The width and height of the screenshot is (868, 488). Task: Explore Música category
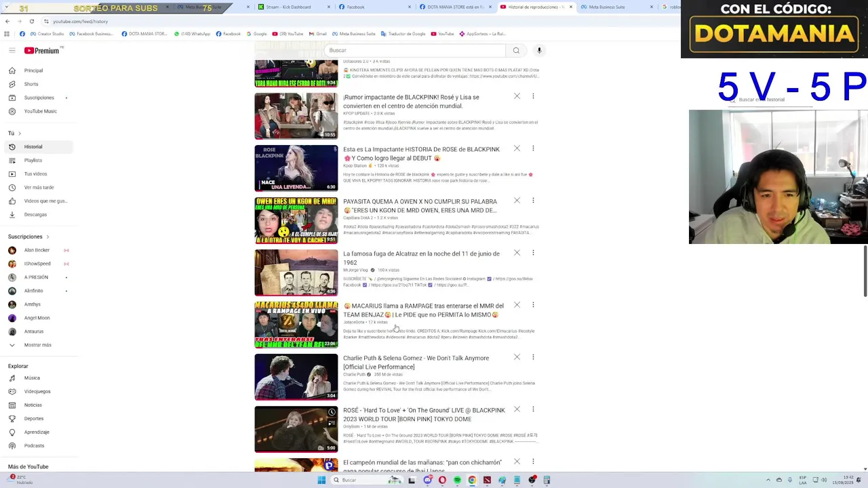tap(32, 378)
